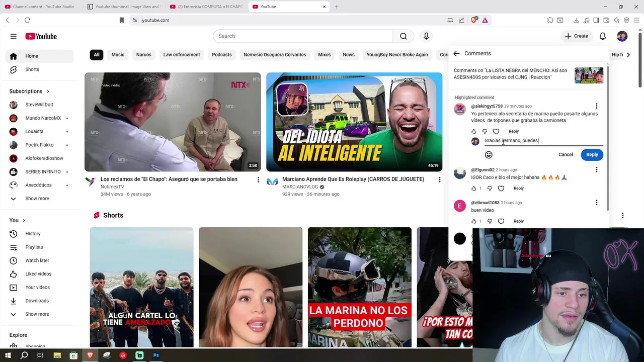Select the Narcos filter chip
The image size is (644, 362).
pos(144,55)
